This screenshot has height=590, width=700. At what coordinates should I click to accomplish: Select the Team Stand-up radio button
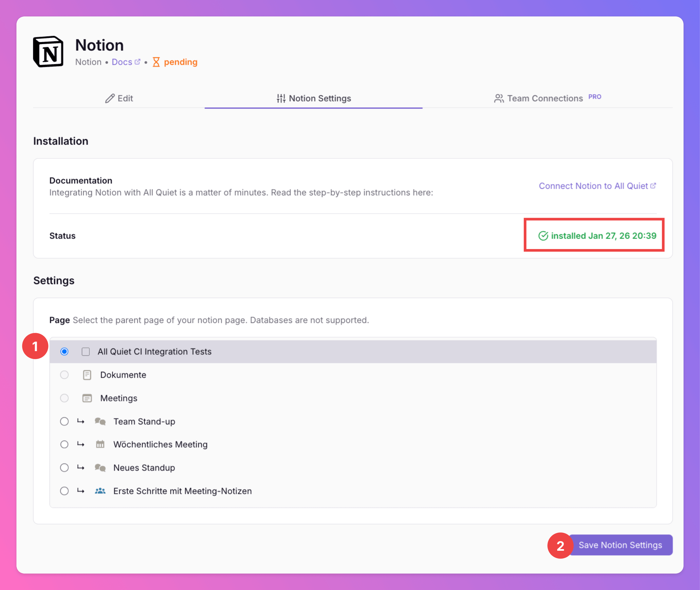pos(64,421)
